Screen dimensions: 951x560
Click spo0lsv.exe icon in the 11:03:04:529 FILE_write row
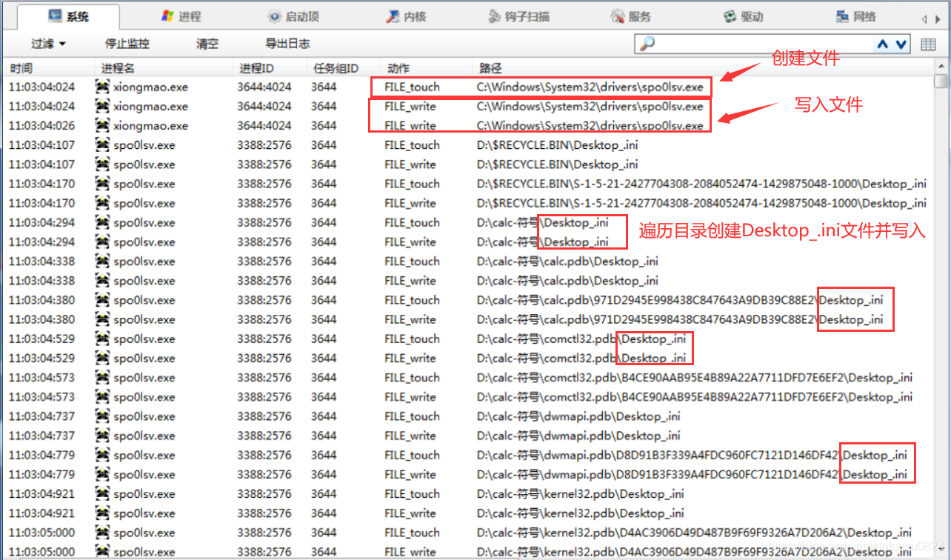point(103,358)
